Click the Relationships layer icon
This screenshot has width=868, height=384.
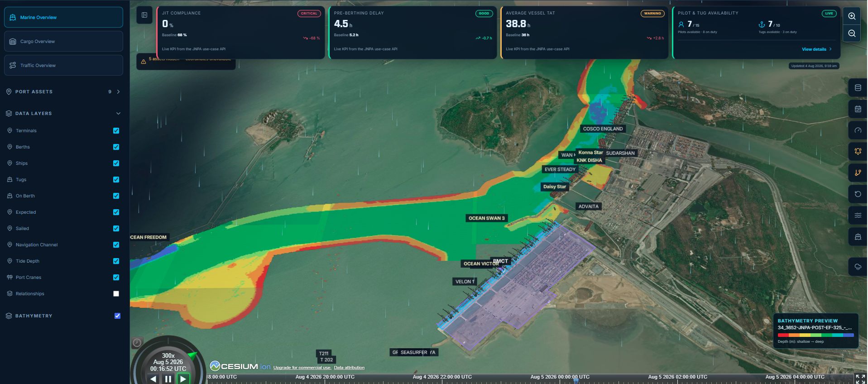10,293
